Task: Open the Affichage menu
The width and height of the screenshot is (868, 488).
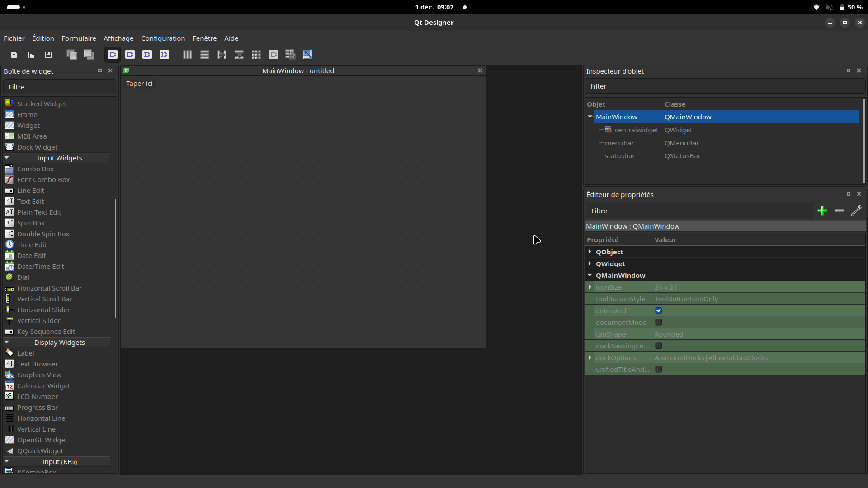Action: (118, 38)
